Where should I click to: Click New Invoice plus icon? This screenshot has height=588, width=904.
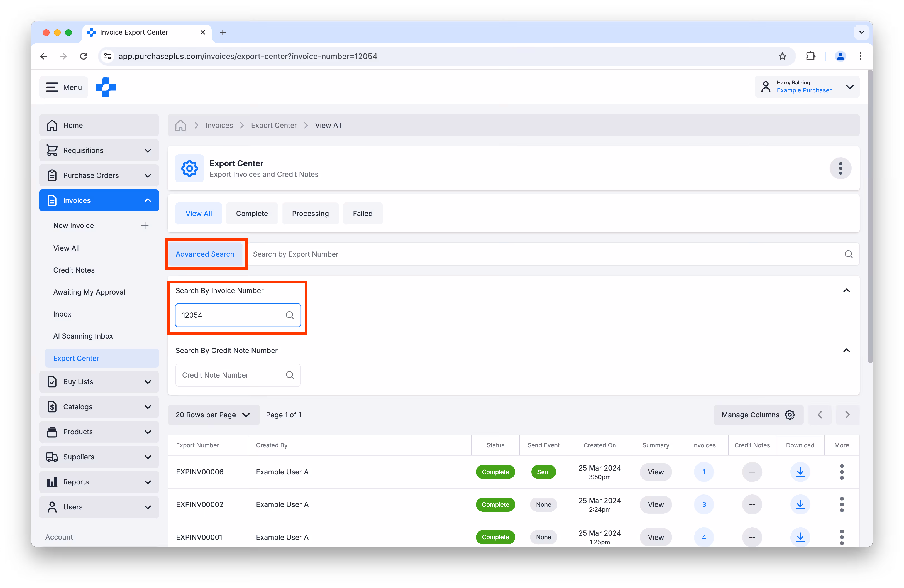pos(145,226)
